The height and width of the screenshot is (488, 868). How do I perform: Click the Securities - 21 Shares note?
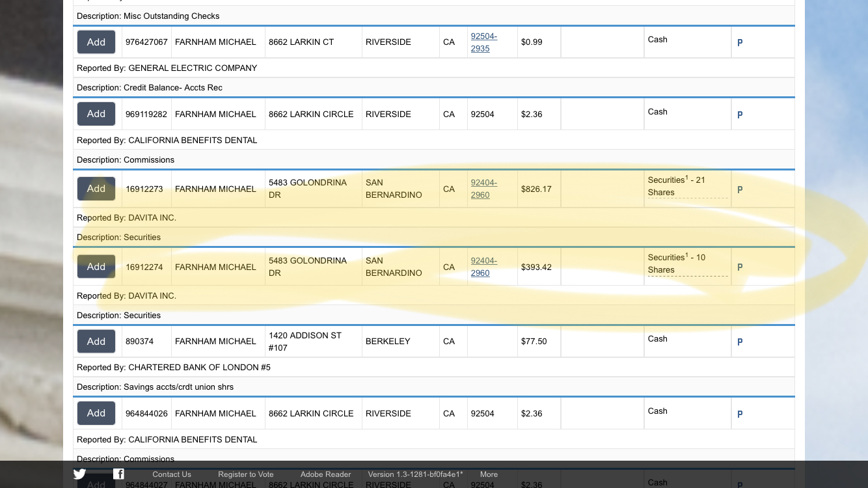pos(687,186)
